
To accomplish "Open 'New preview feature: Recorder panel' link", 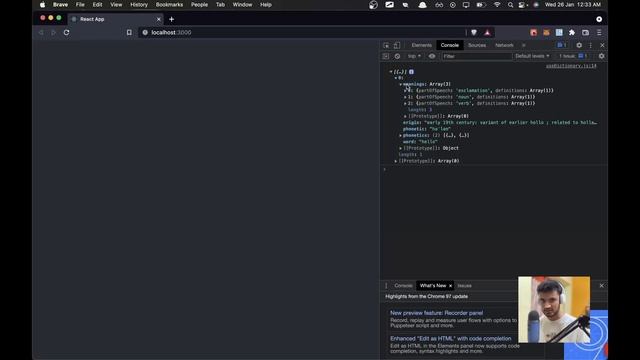I will point(436,313).
